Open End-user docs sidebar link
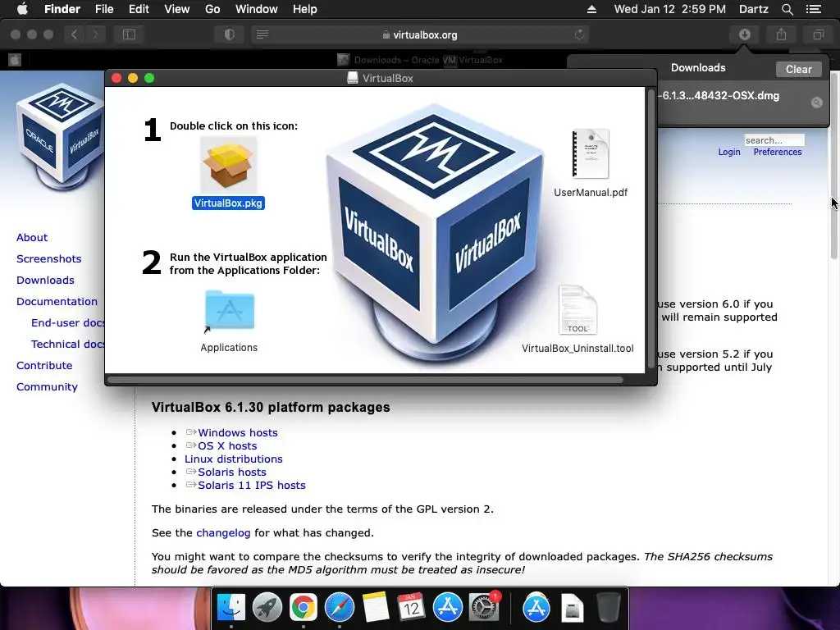Viewport: 840px width, 630px height. (67, 323)
